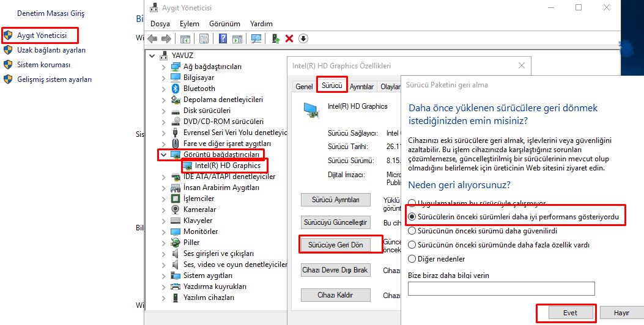
Task: Expand the Disk sürücüleri node
Action: [164, 111]
